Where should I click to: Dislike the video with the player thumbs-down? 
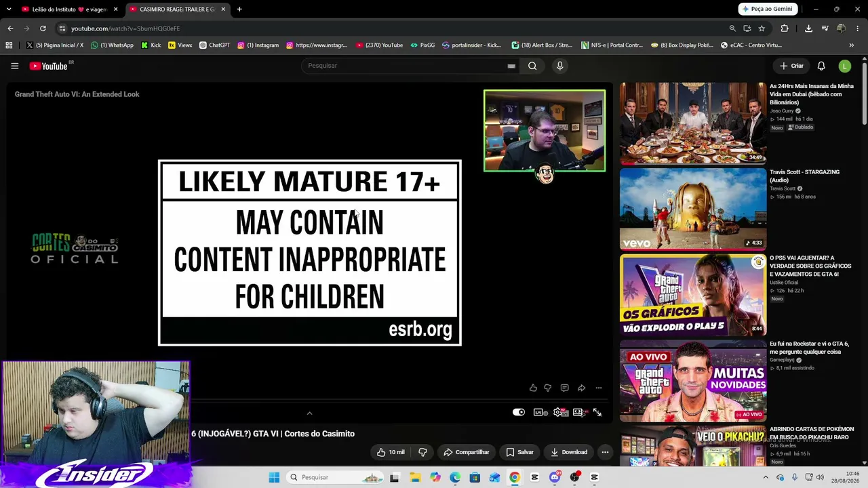pos(548,388)
